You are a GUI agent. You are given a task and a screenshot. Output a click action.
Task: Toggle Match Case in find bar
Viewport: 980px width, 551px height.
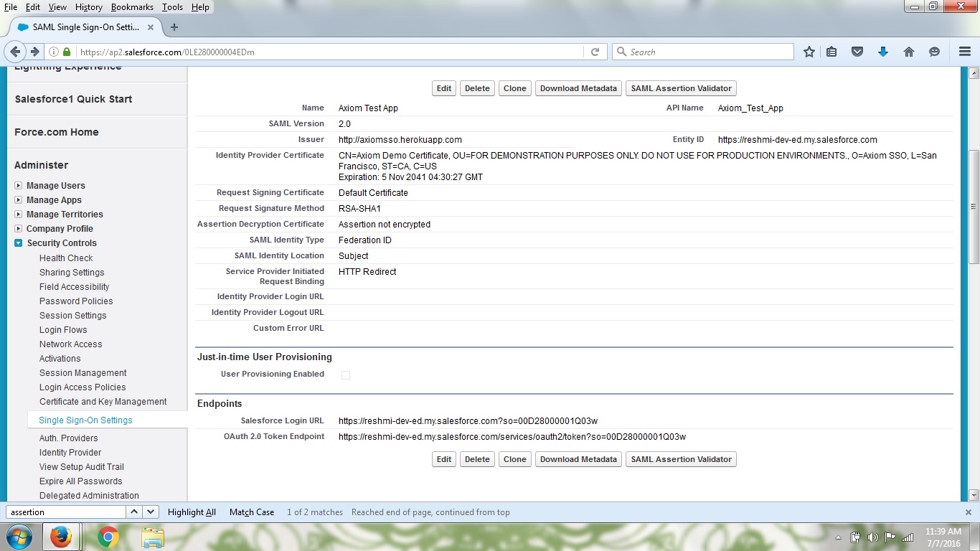click(252, 512)
